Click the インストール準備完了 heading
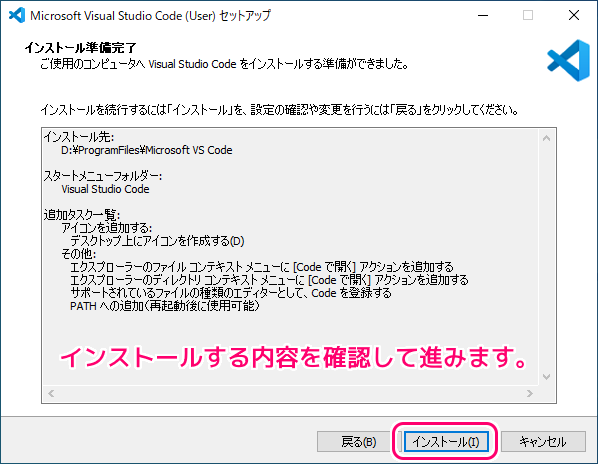This screenshot has width=598, height=464. (x=80, y=48)
